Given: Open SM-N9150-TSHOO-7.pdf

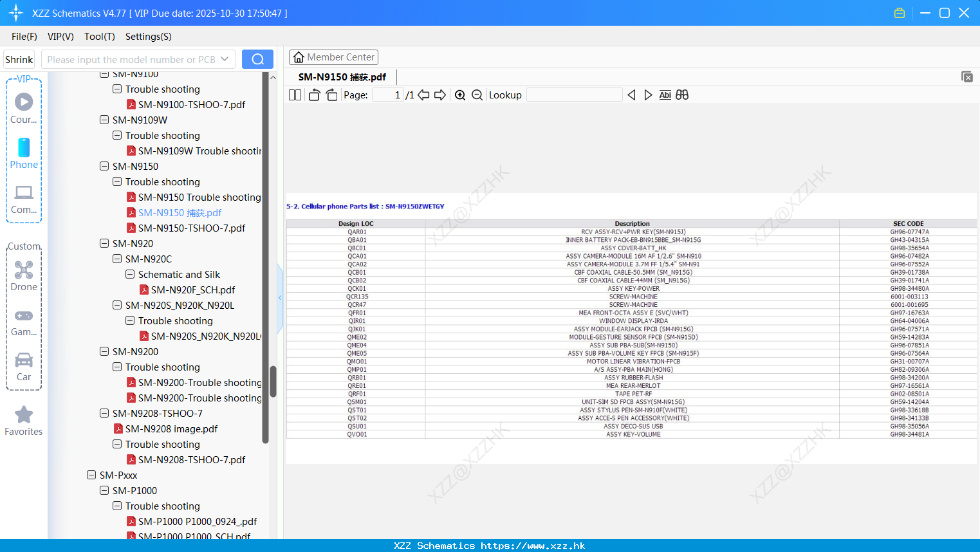Looking at the screenshot, I should (192, 228).
